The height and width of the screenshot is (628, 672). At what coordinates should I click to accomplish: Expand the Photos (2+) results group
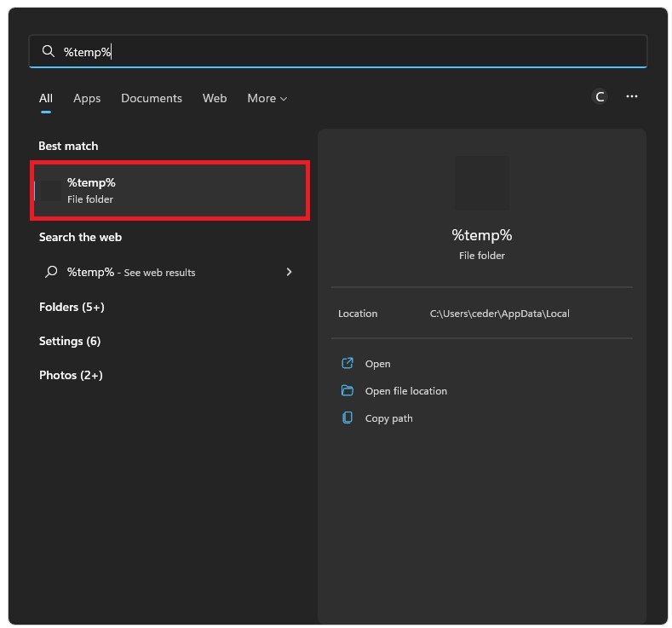point(71,375)
